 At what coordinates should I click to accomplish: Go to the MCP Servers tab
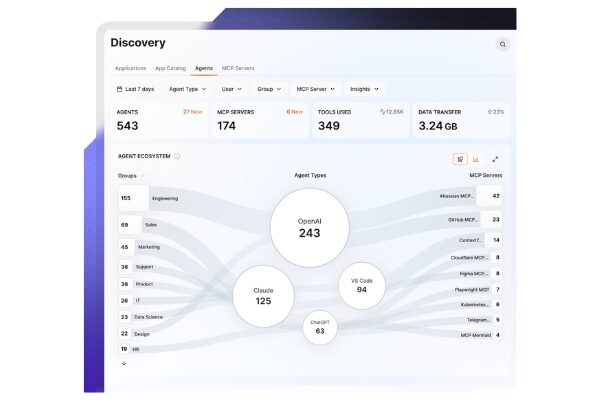tap(238, 68)
